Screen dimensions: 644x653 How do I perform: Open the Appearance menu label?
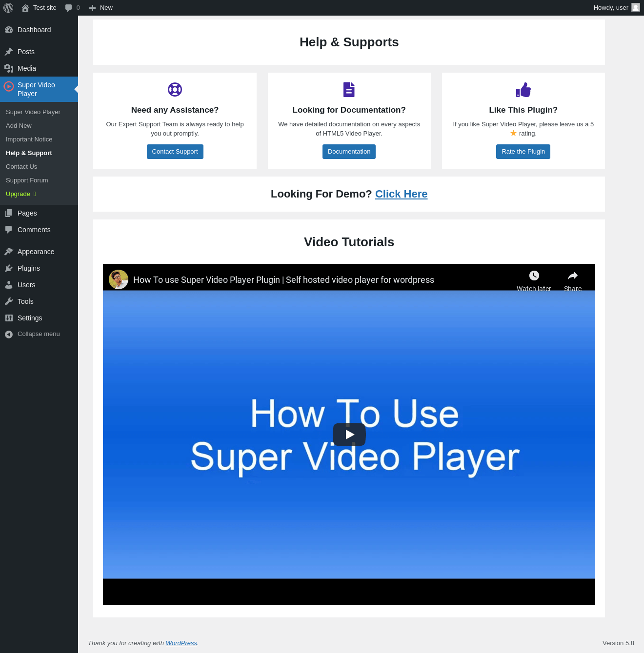tap(36, 252)
